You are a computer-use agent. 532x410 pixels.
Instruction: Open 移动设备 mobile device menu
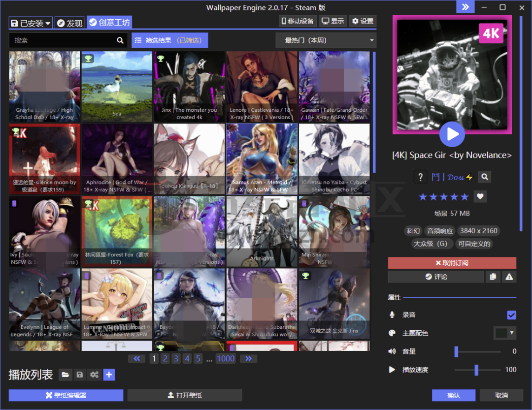pyautogui.click(x=298, y=21)
